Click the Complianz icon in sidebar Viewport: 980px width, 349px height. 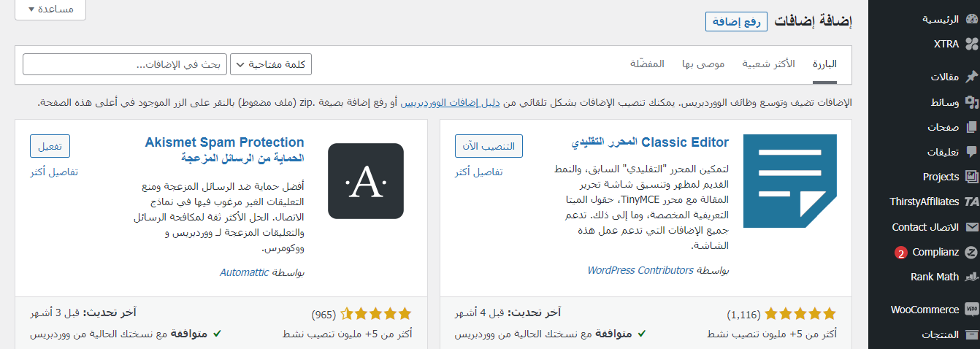pos(971,253)
